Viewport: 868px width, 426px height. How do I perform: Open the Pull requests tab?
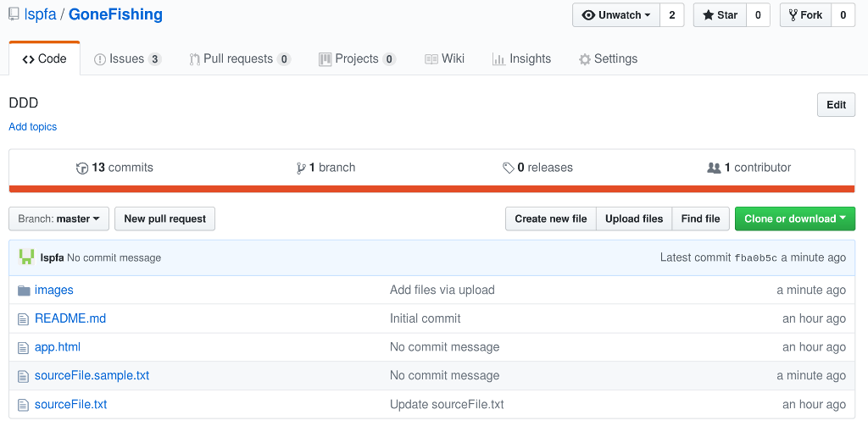240,58
